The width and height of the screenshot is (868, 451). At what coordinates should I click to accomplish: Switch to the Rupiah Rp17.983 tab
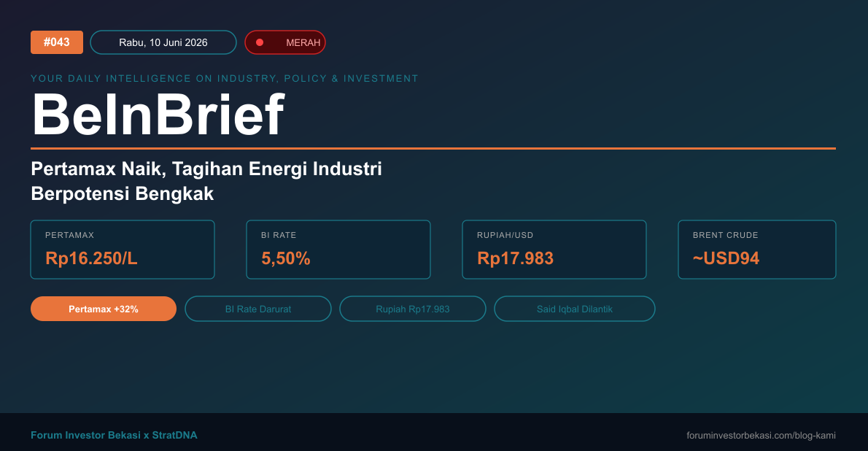coord(412,309)
